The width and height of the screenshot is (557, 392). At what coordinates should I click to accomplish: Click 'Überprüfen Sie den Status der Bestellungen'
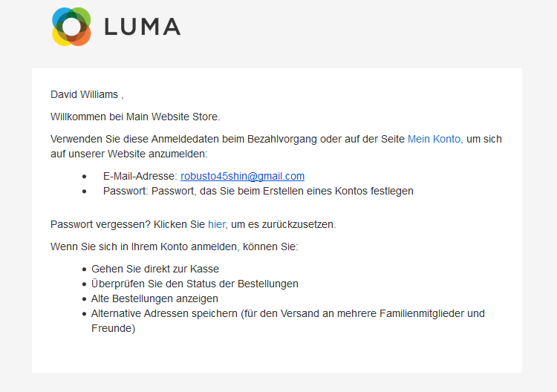(195, 284)
